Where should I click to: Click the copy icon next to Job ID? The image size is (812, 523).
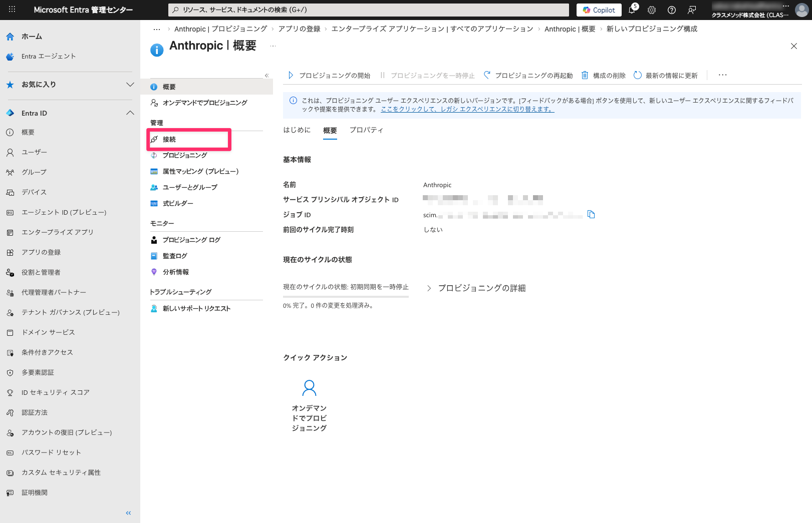click(x=591, y=215)
